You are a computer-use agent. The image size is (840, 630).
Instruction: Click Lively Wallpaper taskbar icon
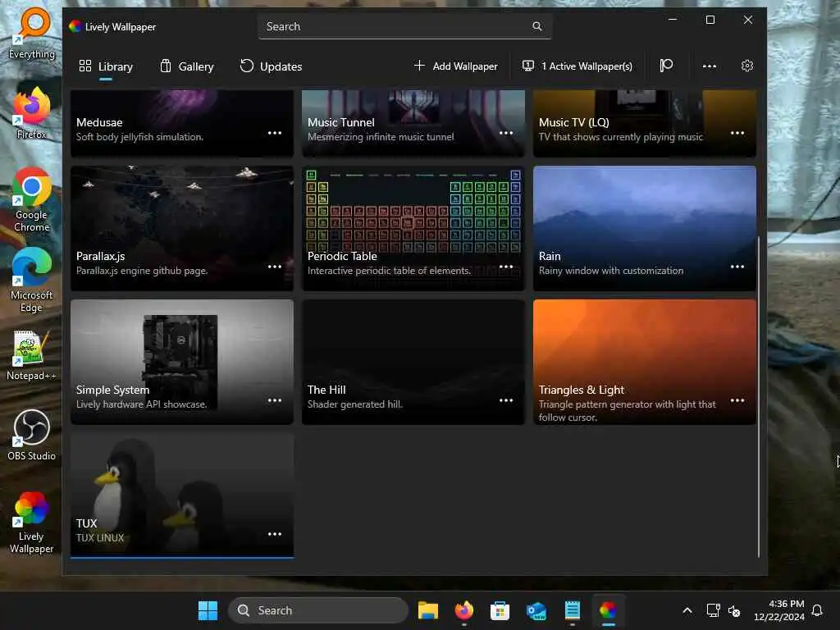[608, 610]
